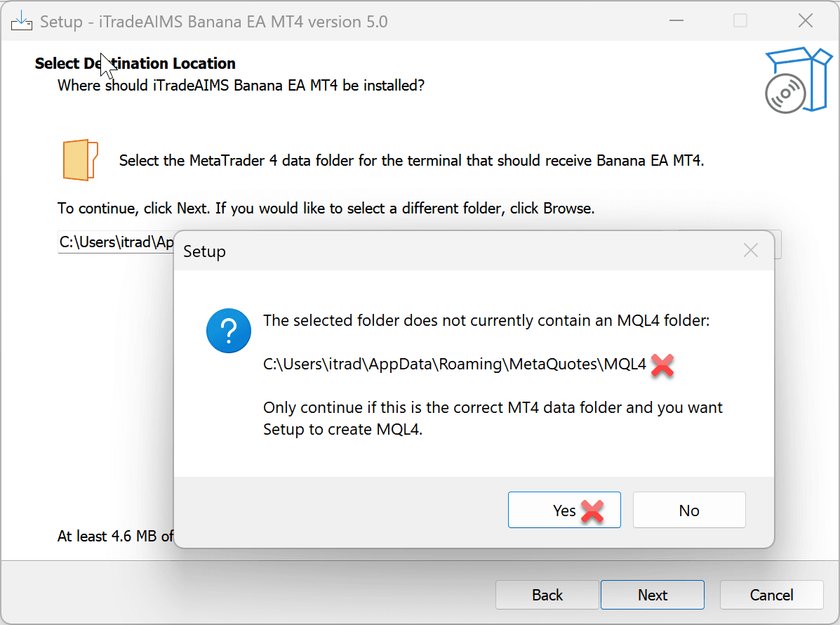Screen dimensions: 840x625
Task: Click into the destination folder path field
Action: (116, 242)
